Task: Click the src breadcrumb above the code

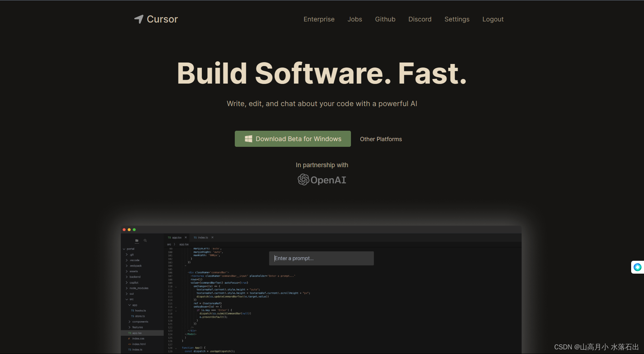Action: [x=169, y=244]
